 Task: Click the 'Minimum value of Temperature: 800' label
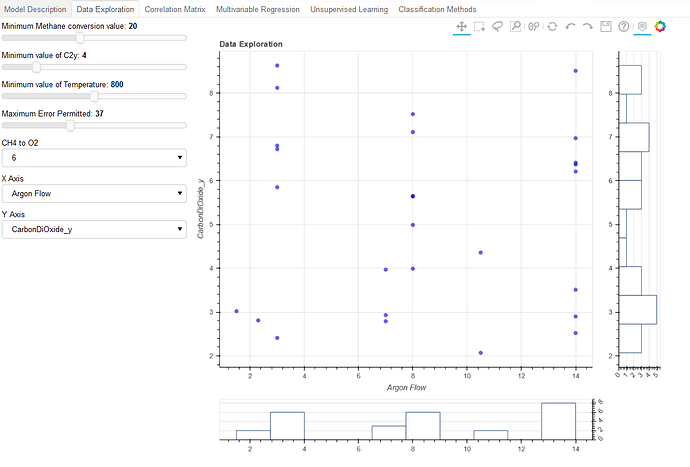click(62, 84)
